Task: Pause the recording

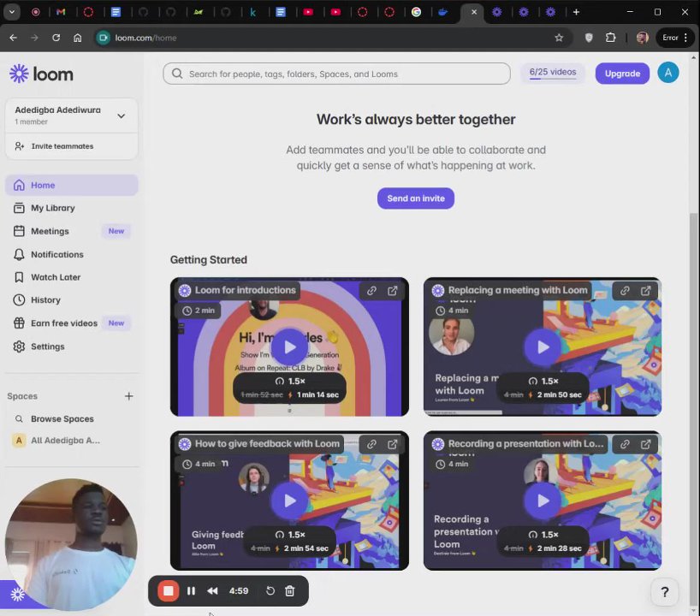Action: pos(191,590)
